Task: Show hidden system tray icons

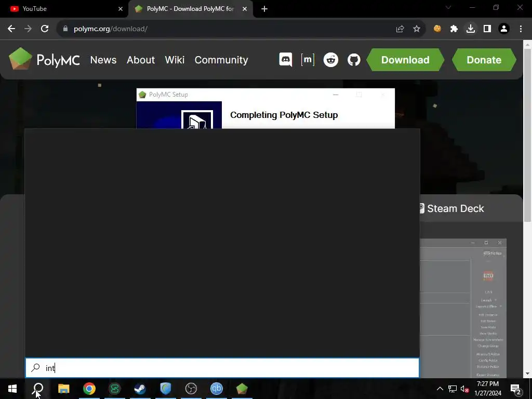Action: click(x=440, y=389)
